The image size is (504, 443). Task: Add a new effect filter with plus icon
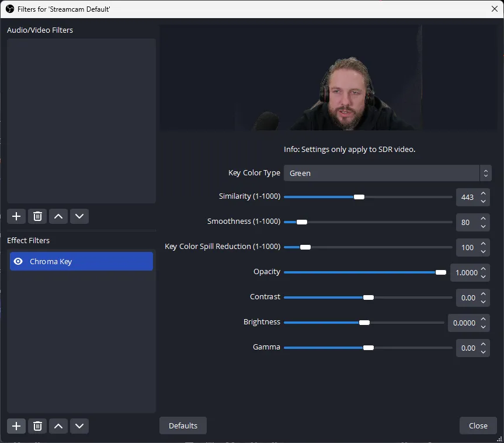tap(16, 425)
